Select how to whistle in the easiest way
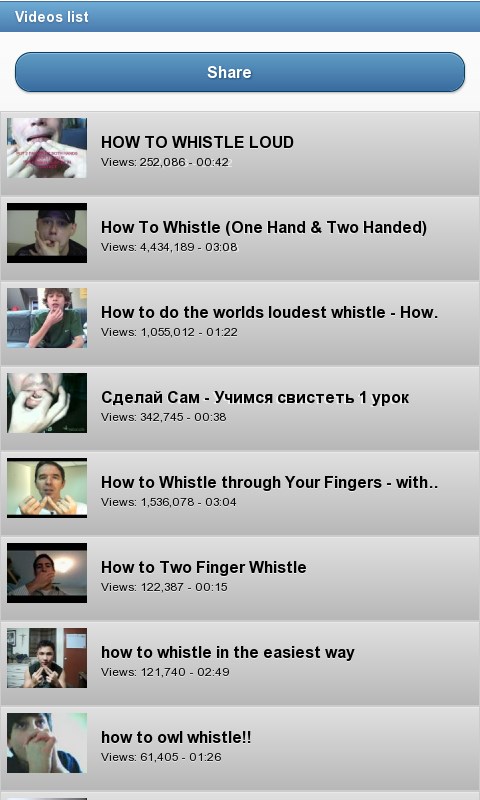 click(x=228, y=653)
